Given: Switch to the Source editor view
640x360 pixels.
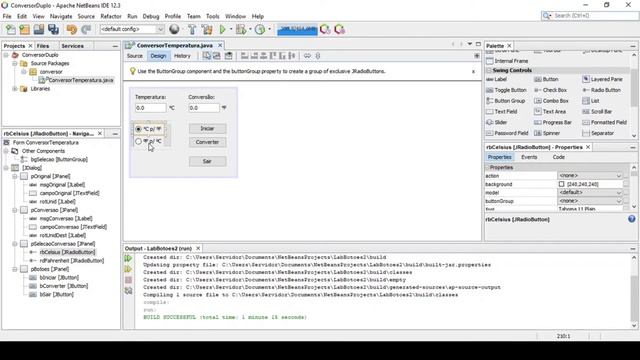Looking at the screenshot, I should [x=134, y=56].
